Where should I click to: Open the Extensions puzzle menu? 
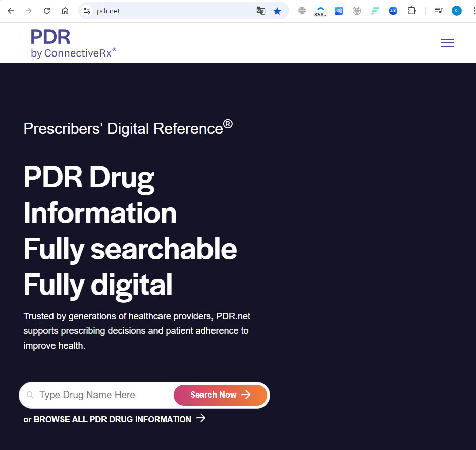coord(411,11)
